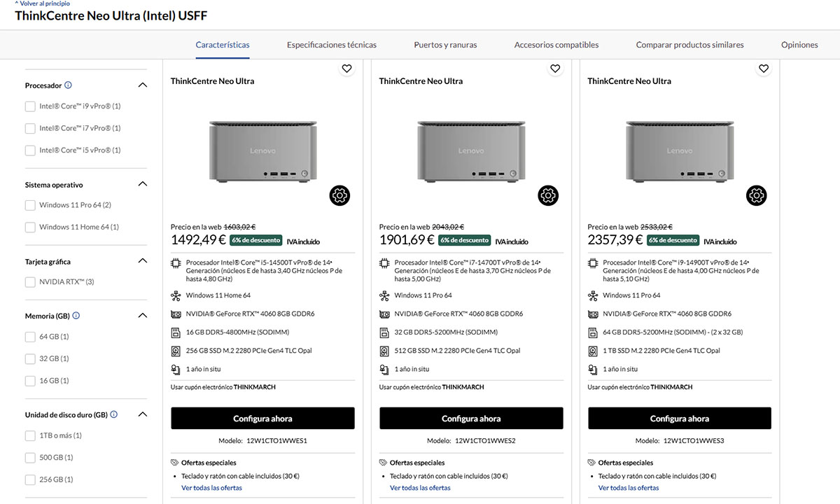Switch to Especificaciones técnicas tab
The width and height of the screenshot is (840, 504).
click(x=332, y=45)
